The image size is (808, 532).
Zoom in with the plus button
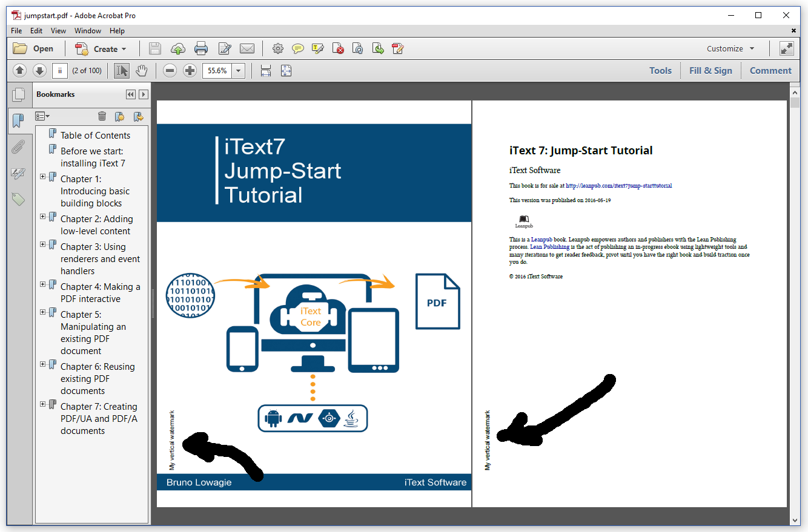pos(190,71)
